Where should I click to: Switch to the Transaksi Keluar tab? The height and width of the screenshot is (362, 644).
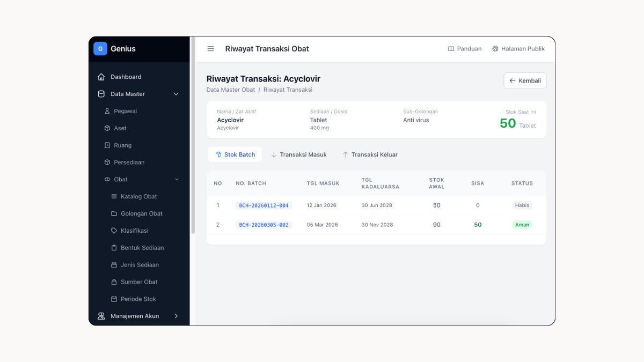coord(370,154)
